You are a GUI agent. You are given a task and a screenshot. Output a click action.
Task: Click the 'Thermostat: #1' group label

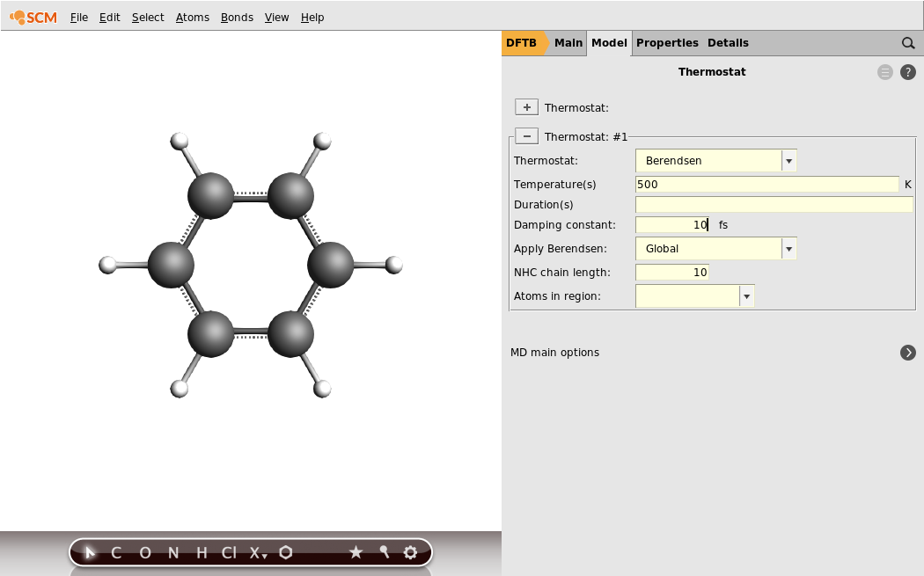pos(586,136)
